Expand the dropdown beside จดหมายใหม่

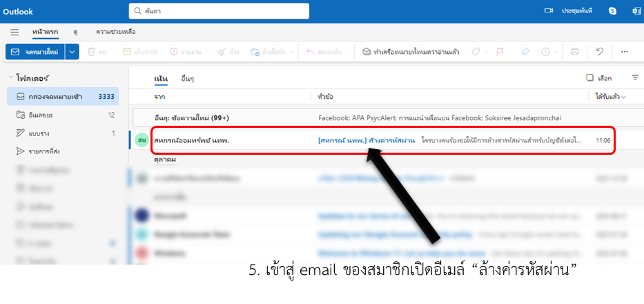click(72, 52)
